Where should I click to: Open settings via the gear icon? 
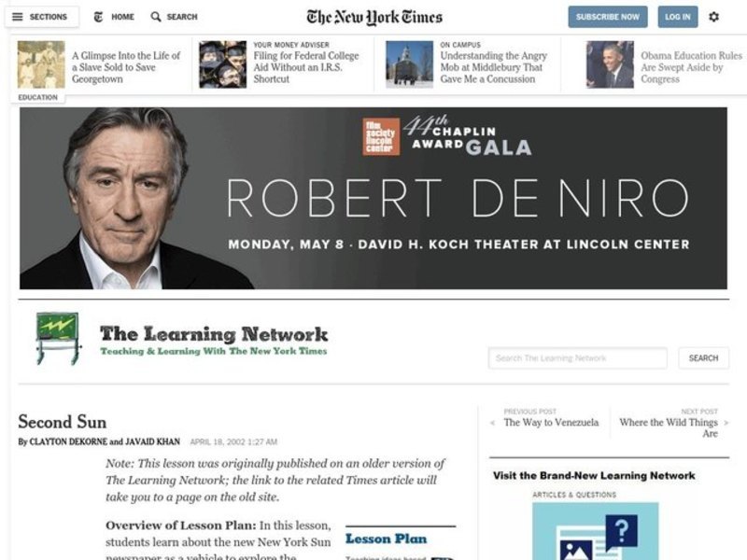point(713,17)
